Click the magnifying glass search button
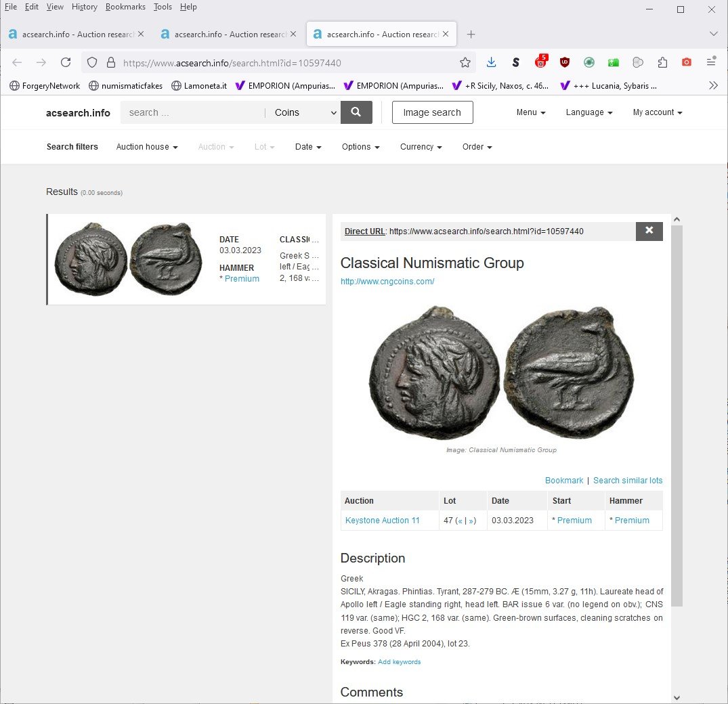 coord(356,112)
